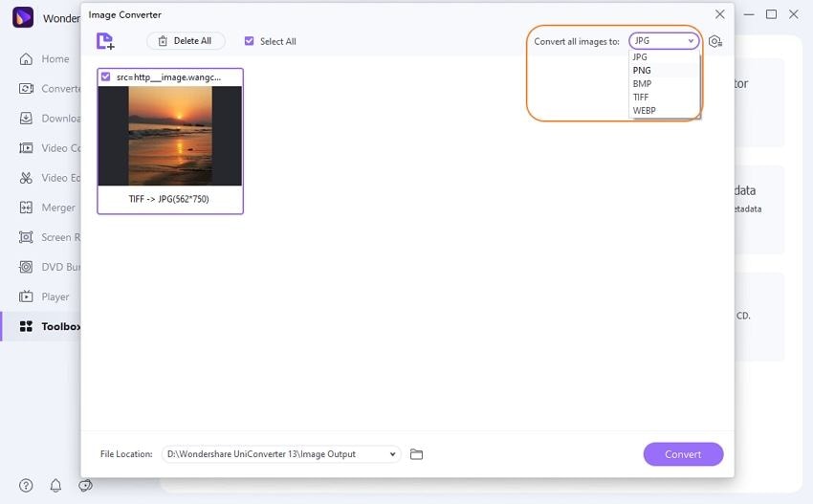Viewport: 813px width, 504px height.
Task: Open the output folder icon
Action: tap(416, 454)
